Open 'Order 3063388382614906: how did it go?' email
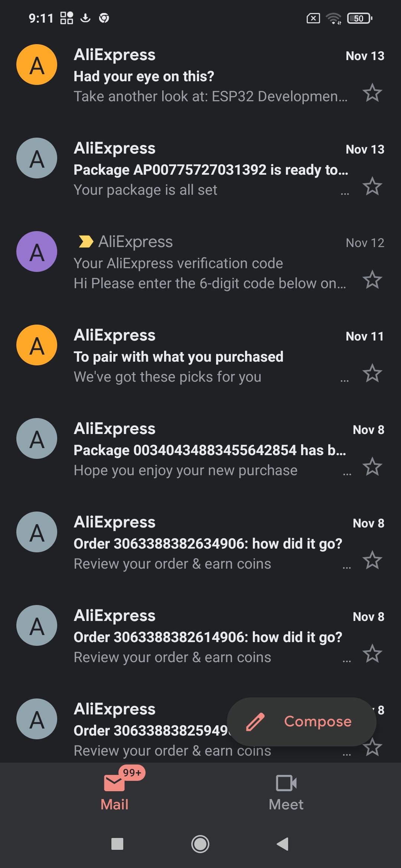 [208, 637]
